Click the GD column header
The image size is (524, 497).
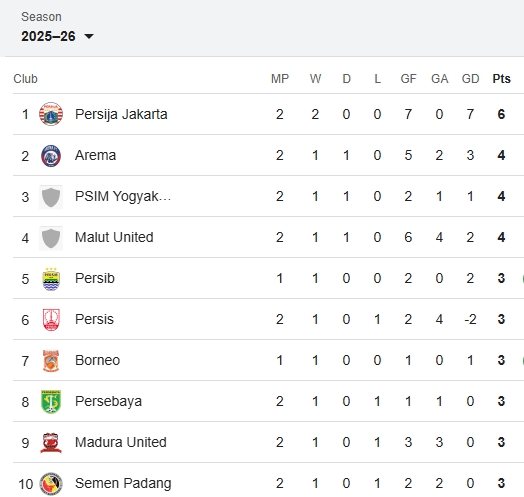click(x=470, y=79)
